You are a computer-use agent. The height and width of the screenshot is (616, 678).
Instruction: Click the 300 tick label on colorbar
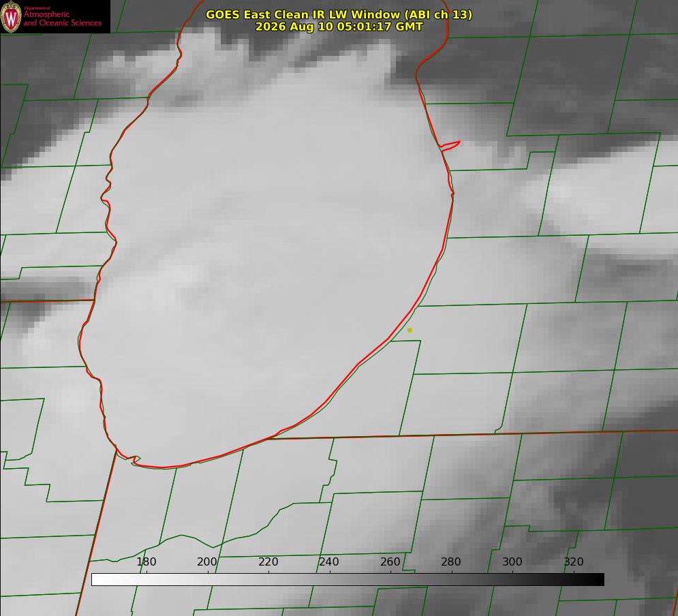[x=512, y=561]
